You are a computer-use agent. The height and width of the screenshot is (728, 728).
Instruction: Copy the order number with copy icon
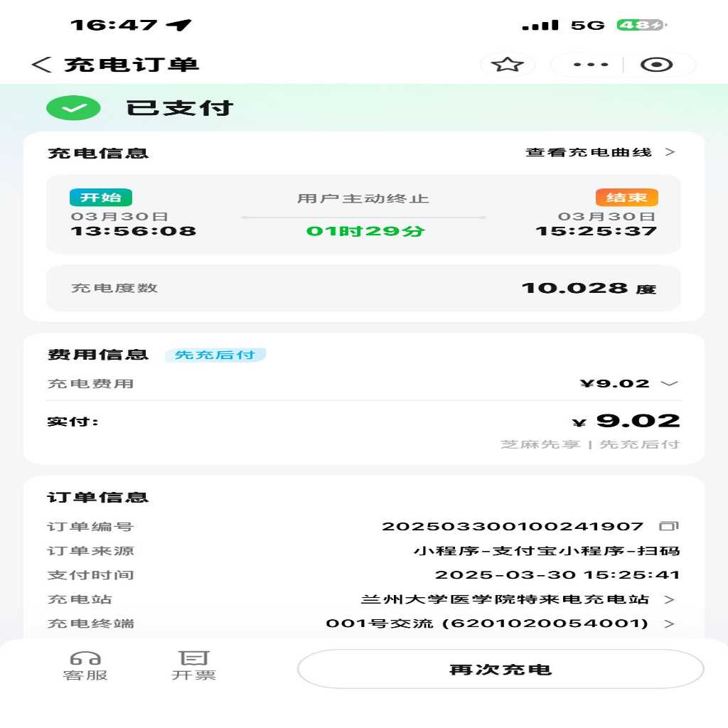click(668, 526)
